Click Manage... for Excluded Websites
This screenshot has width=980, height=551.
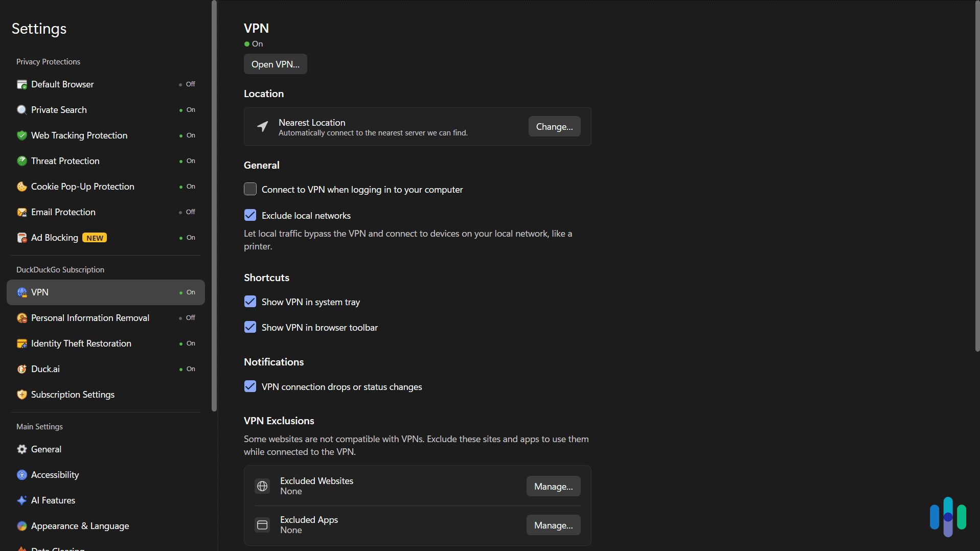554,487
